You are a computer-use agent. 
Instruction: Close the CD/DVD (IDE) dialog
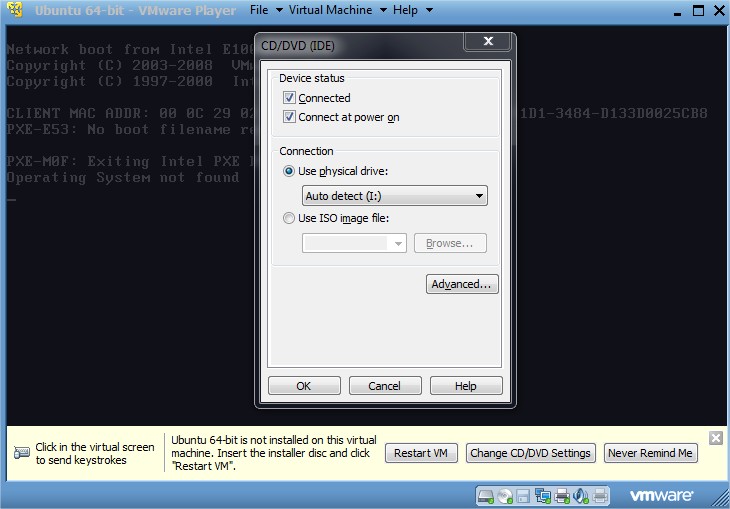(x=488, y=41)
